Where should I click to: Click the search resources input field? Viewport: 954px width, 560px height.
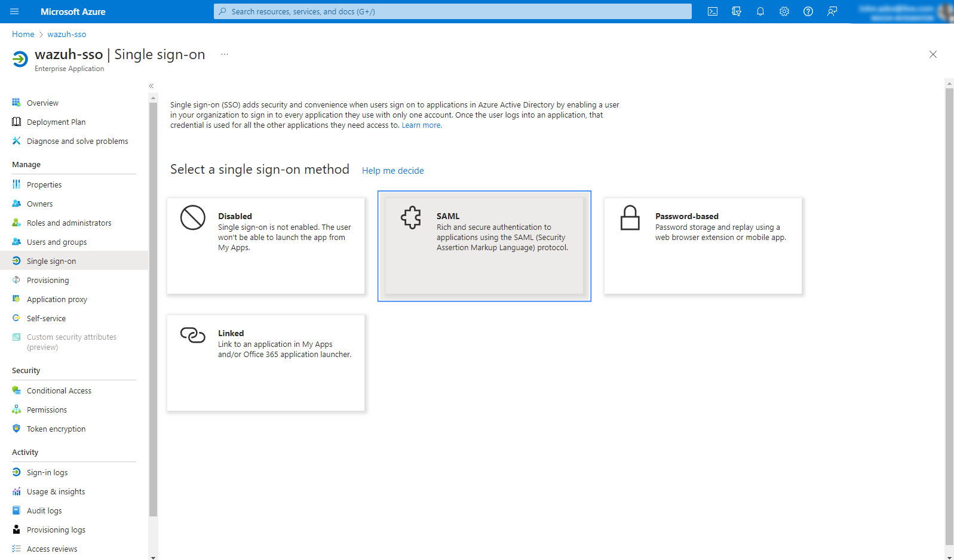click(452, 11)
